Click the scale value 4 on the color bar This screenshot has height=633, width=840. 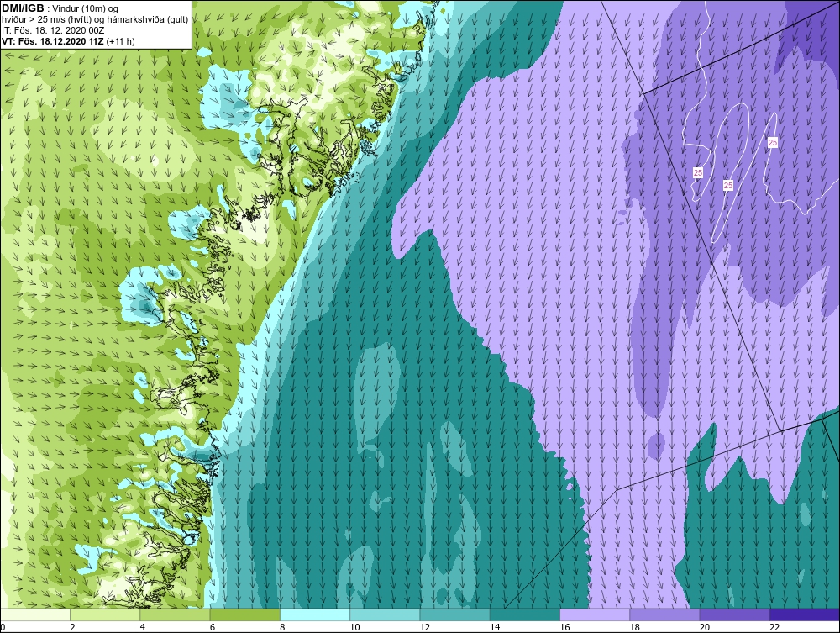click(x=143, y=628)
